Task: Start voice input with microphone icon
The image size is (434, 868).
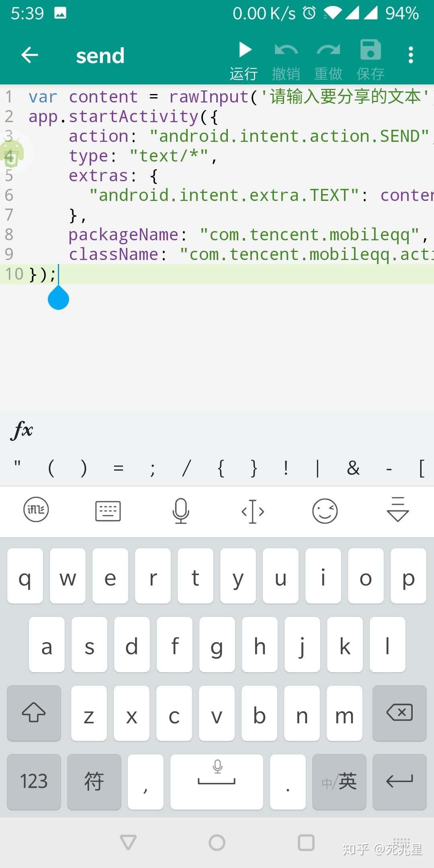Action: [x=181, y=511]
